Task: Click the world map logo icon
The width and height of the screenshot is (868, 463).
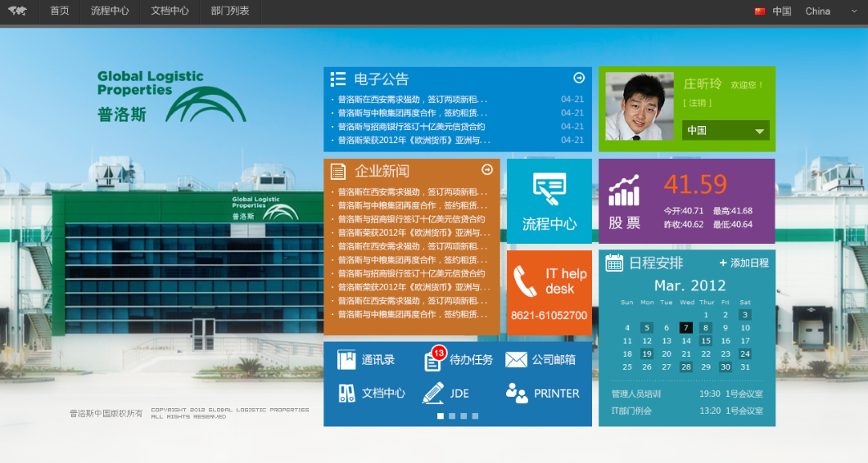Action: (17, 11)
